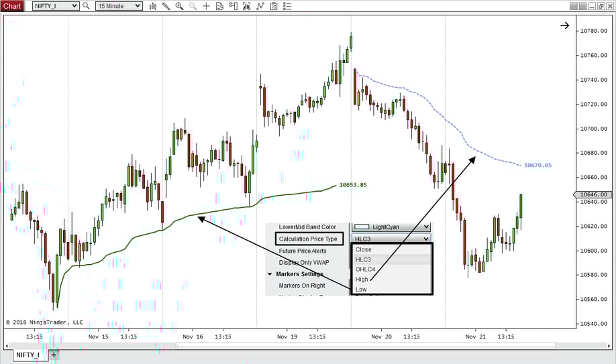Click the horizontal scrollbar left arrow

(7, 346)
